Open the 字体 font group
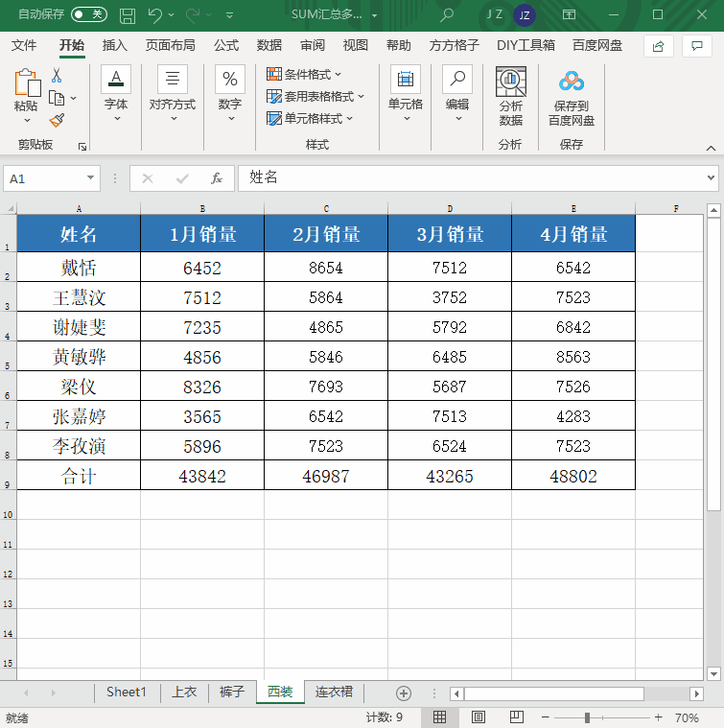724x728 pixels. coord(116,94)
